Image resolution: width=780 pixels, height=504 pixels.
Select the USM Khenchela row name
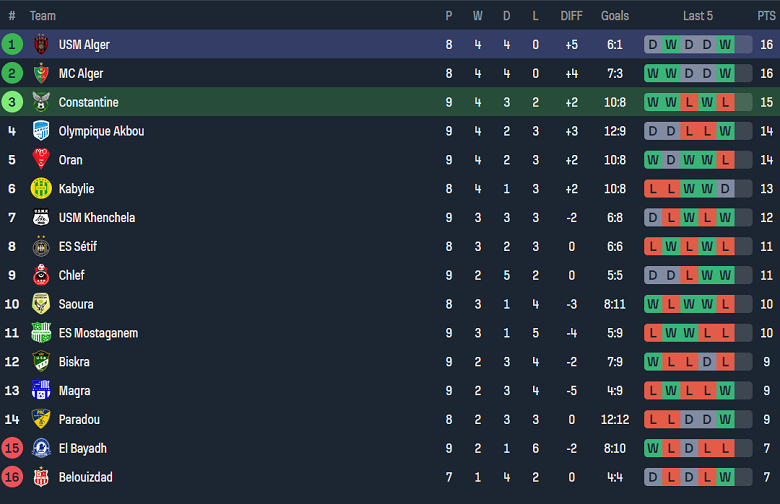point(96,217)
